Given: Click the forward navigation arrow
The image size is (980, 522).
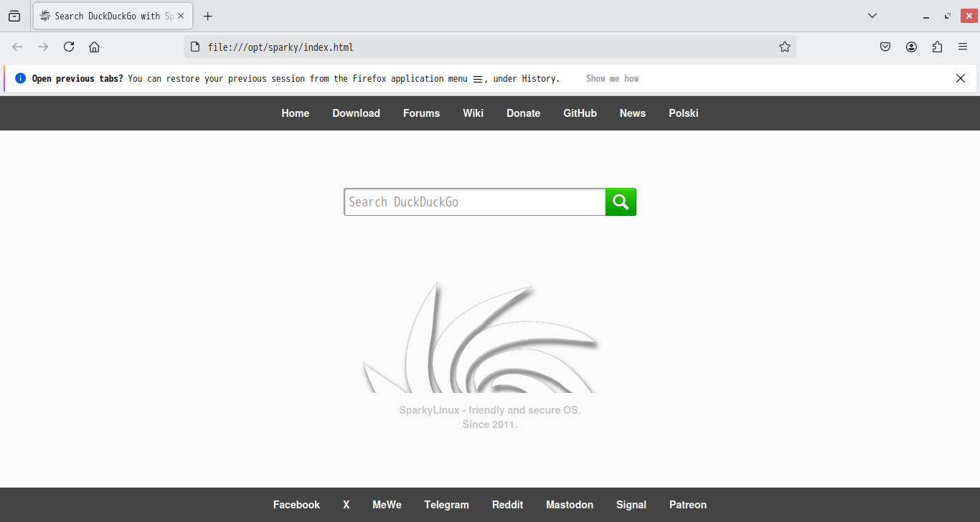Looking at the screenshot, I should pos(43,47).
